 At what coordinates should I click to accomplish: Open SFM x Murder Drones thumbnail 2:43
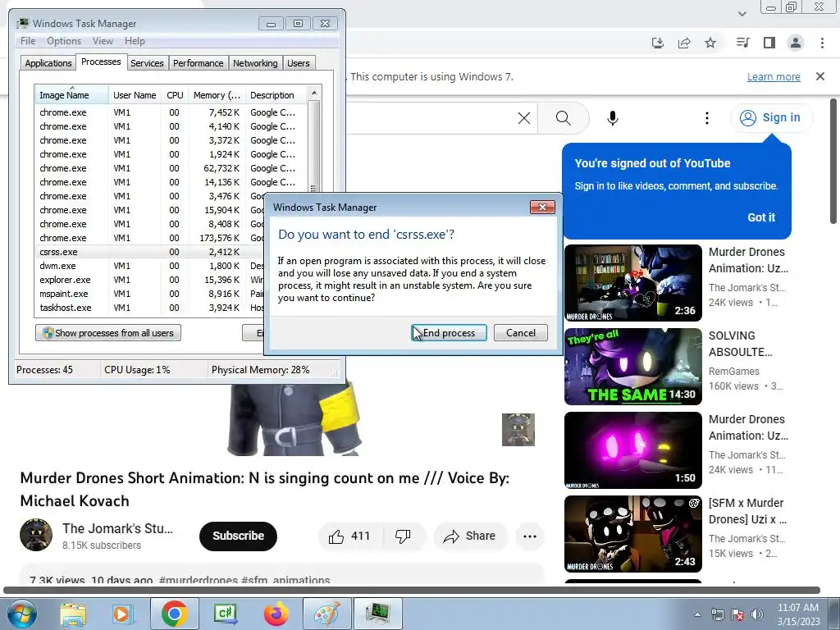[633, 533]
